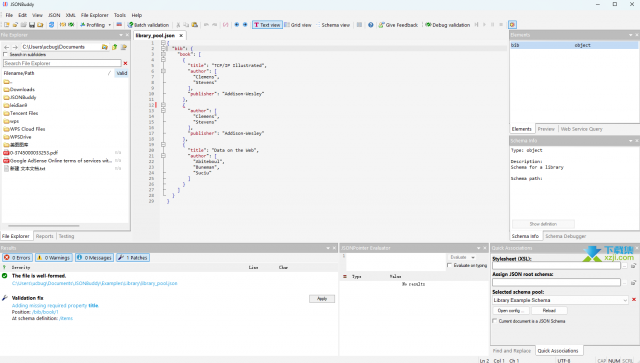Switch to the Schema Debugger tab

tap(565, 236)
